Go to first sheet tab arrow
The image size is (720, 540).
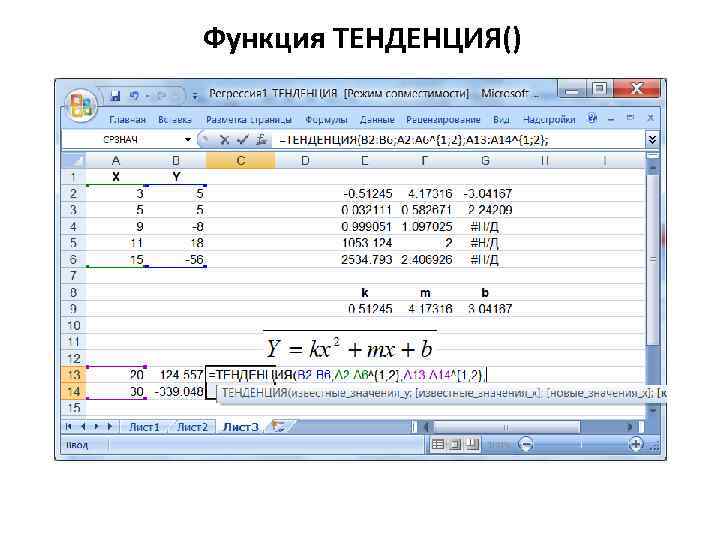pos(69,427)
